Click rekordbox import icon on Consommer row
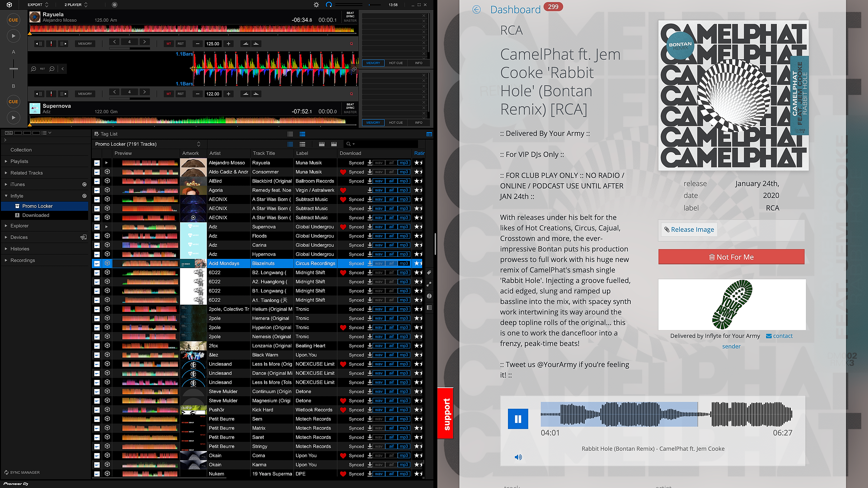Screen dimensions: 868x488 point(107,172)
